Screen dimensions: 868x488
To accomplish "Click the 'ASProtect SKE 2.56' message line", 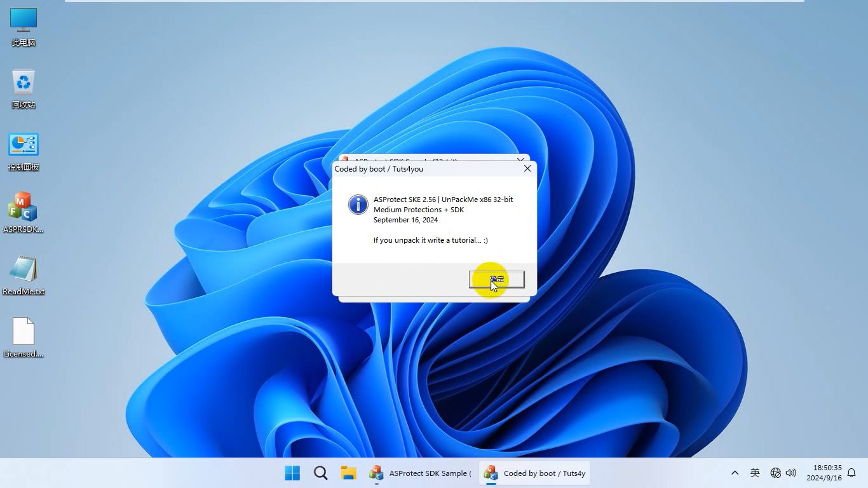I will 443,200.
